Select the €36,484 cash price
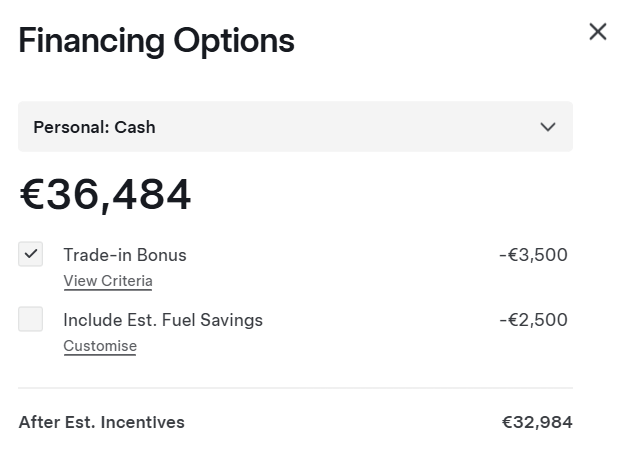Viewport: 627px width, 455px height. [105, 195]
